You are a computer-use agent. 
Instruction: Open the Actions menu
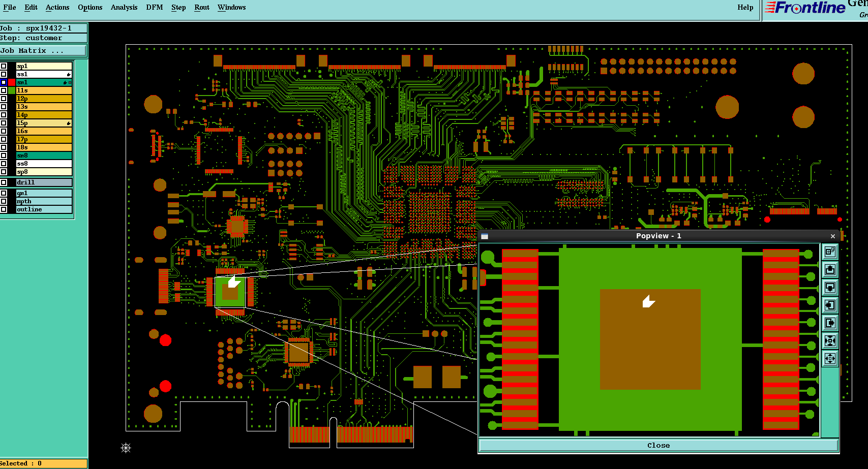(x=57, y=7)
